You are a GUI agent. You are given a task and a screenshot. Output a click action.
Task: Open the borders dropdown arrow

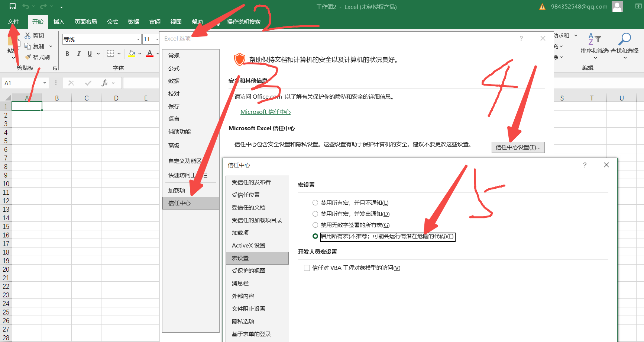(119, 54)
